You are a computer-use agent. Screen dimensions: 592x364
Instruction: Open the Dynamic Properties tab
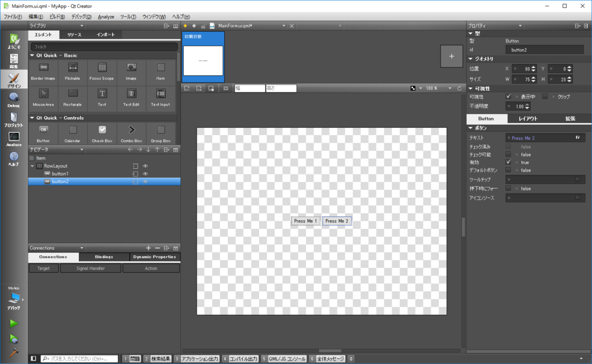155,257
